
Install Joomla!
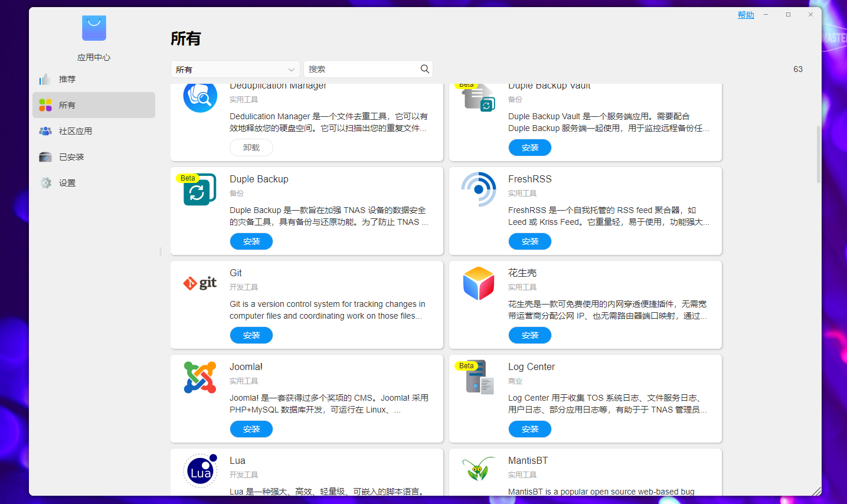(251, 429)
